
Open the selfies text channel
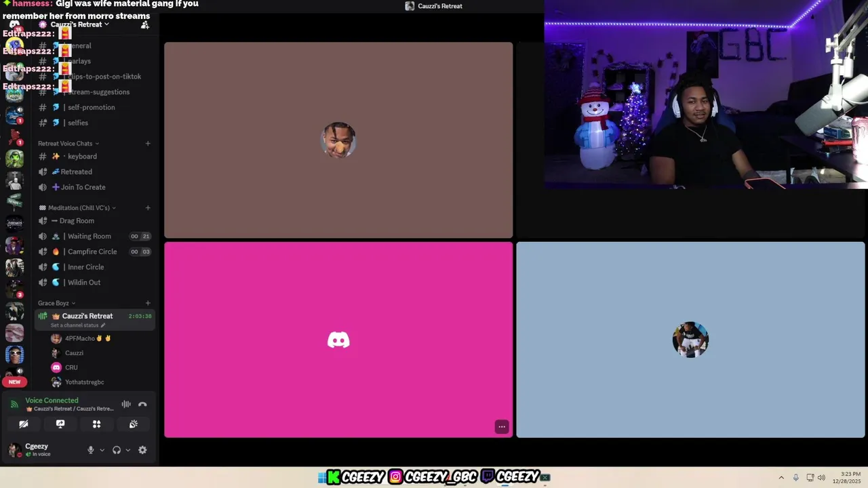[95, 123]
